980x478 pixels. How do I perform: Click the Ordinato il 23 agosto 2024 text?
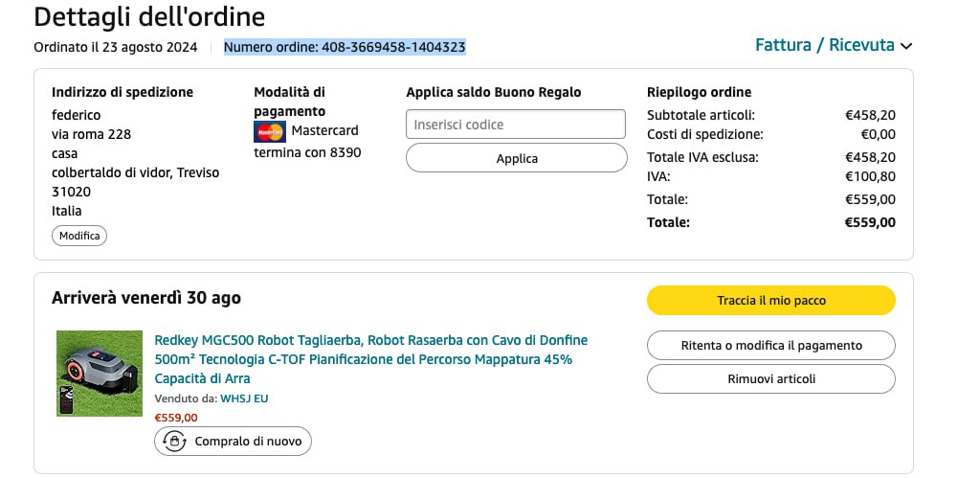(x=116, y=47)
